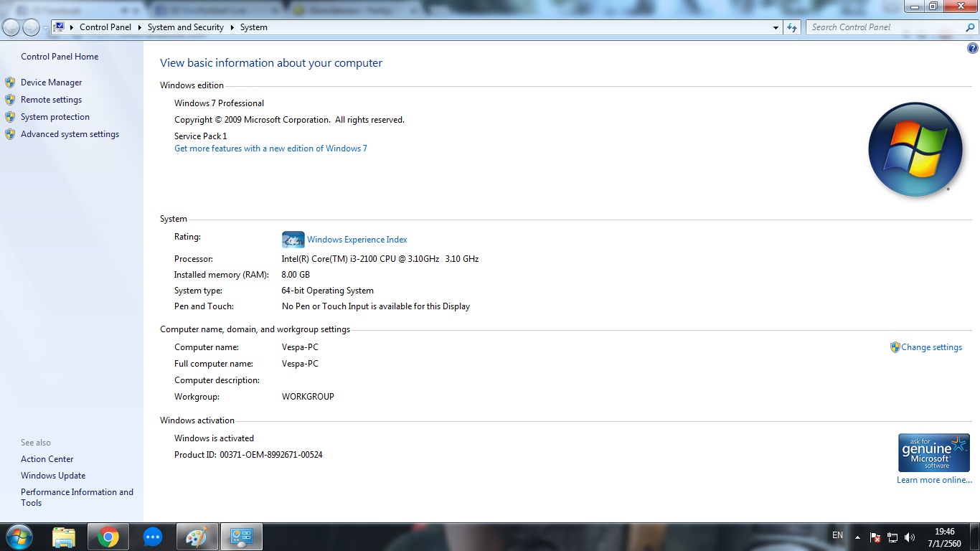This screenshot has height=551, width=980.
Task: Select the Control Panel taskbar button
Action: point(242,537)
